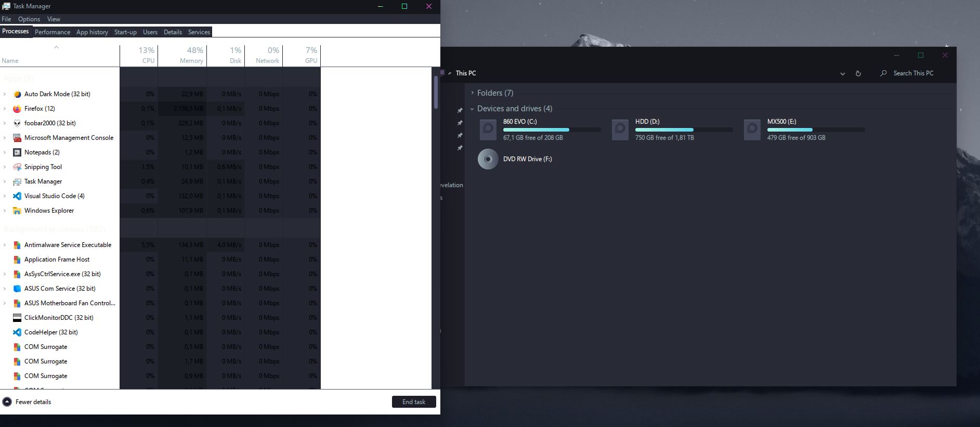The width and height of the screenshot is (980, 427).
Task: Open the address bar history dropdown
Action: 842,73
